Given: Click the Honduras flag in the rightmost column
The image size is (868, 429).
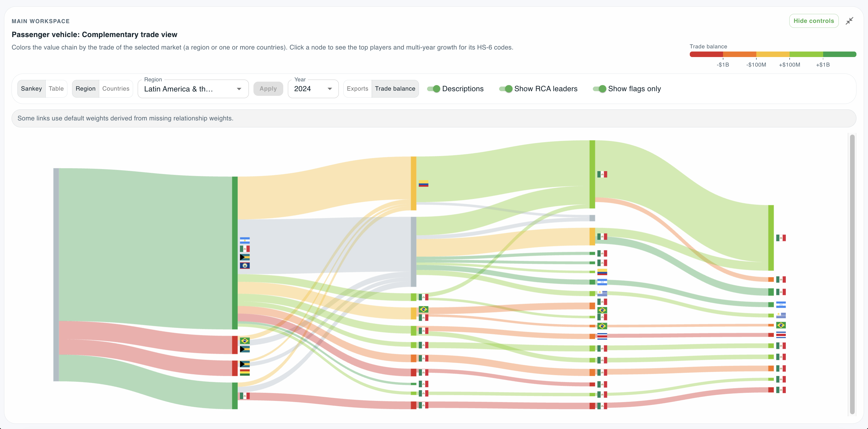Looking at the screenshot, I should click(781, 305).
